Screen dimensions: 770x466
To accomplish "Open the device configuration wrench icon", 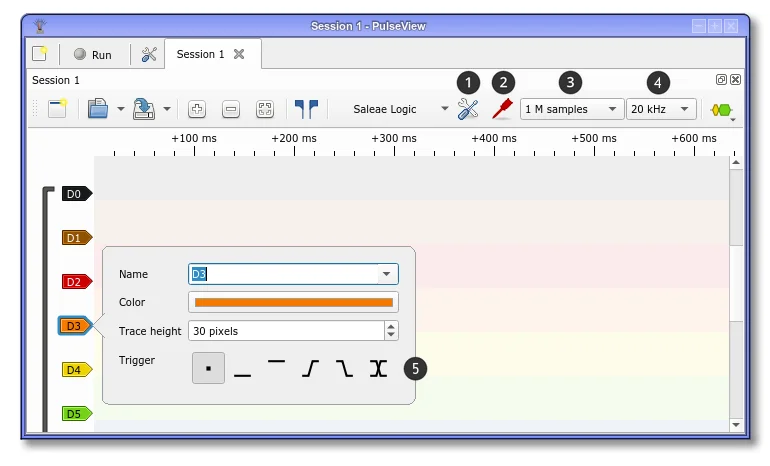I will [x=468, y=109].
